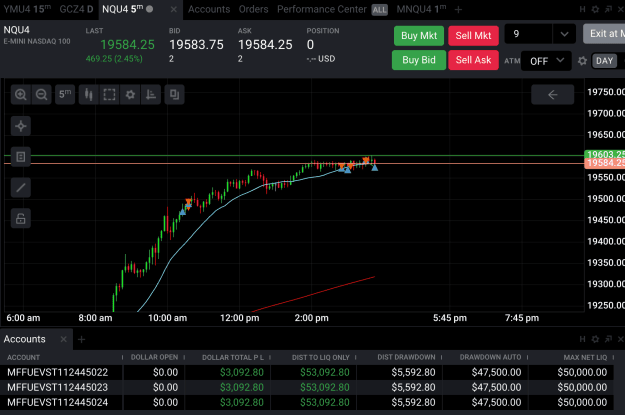Open the 5m timeframe selector

pyautogui.click(x=65, y=94)
